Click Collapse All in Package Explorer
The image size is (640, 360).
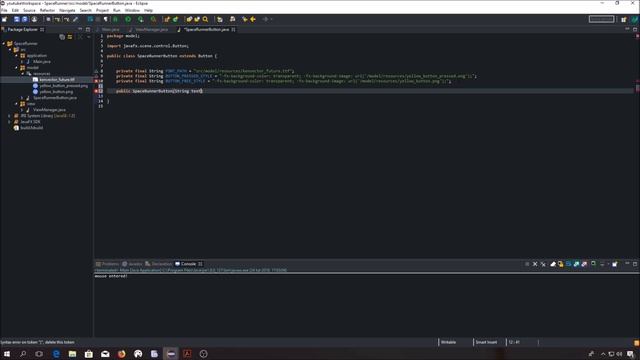click(62, 37)
